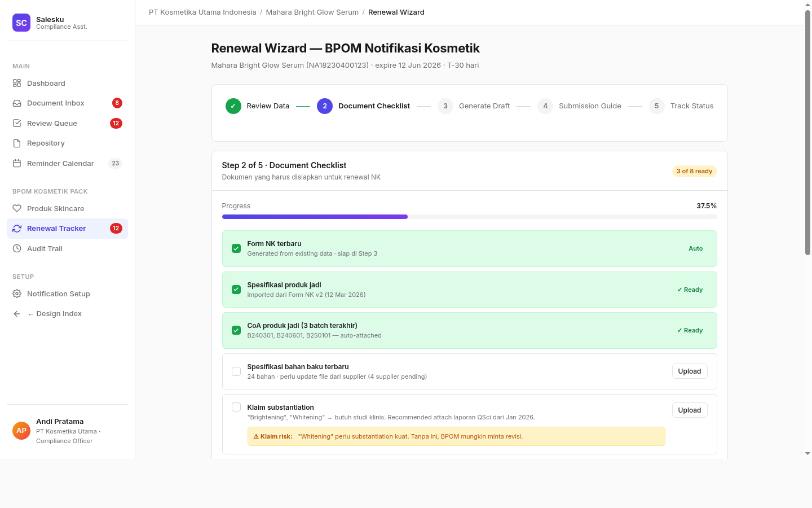
Task: Go to the Generate Draft step
Action: 474,106
